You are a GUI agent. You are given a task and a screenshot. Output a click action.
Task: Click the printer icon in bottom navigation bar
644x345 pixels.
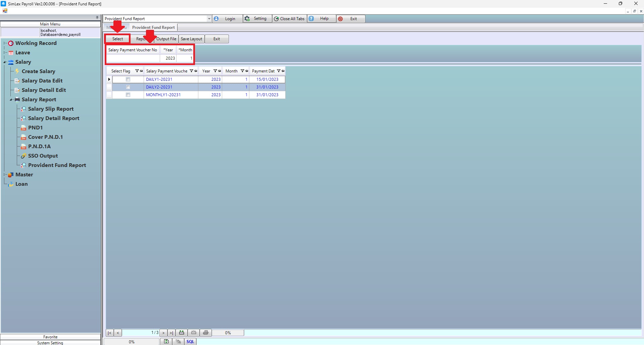click(x=206, y=333)
